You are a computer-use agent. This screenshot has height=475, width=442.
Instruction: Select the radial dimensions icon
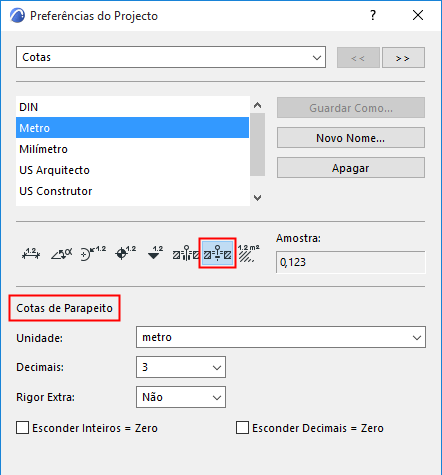[93, 254]
